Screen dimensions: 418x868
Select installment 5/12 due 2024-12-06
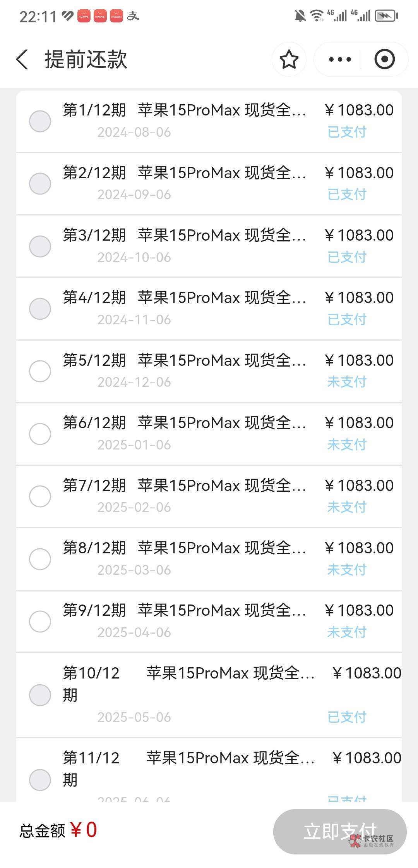coord(40,371)
